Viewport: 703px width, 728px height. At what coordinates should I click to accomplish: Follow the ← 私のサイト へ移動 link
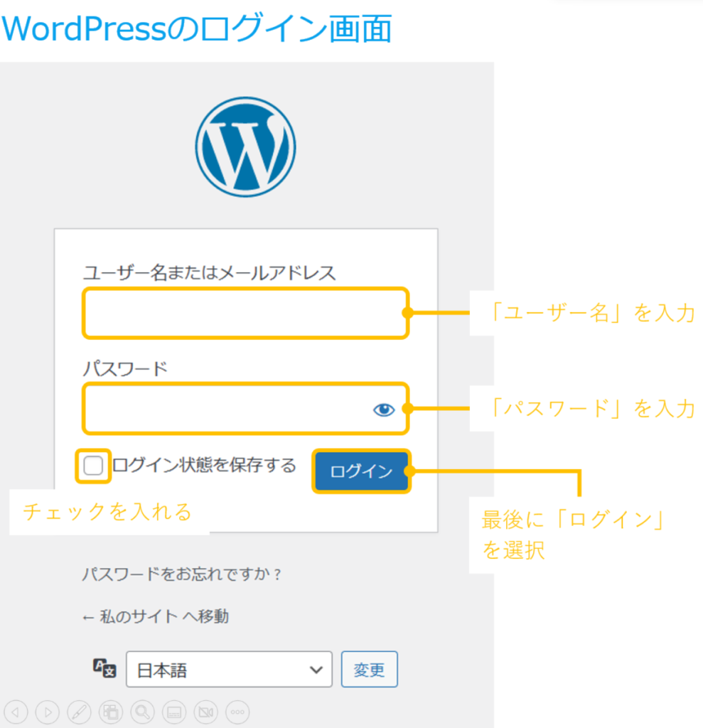click(x=156, y=616)
